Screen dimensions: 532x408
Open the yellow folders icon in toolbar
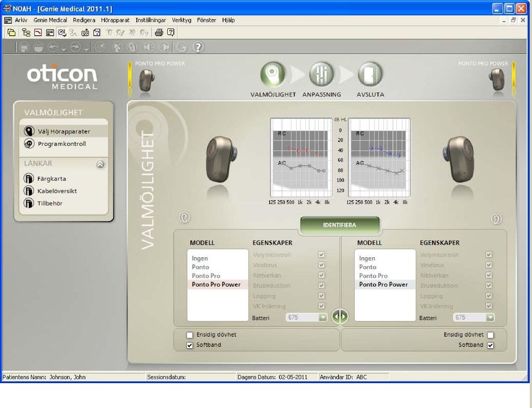[12, 33]
